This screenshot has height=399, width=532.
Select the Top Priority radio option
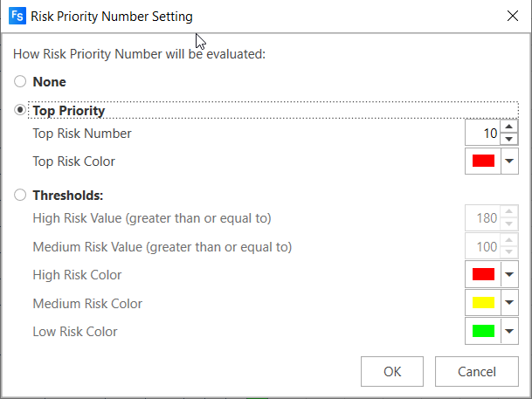click(x=20, y=111)
